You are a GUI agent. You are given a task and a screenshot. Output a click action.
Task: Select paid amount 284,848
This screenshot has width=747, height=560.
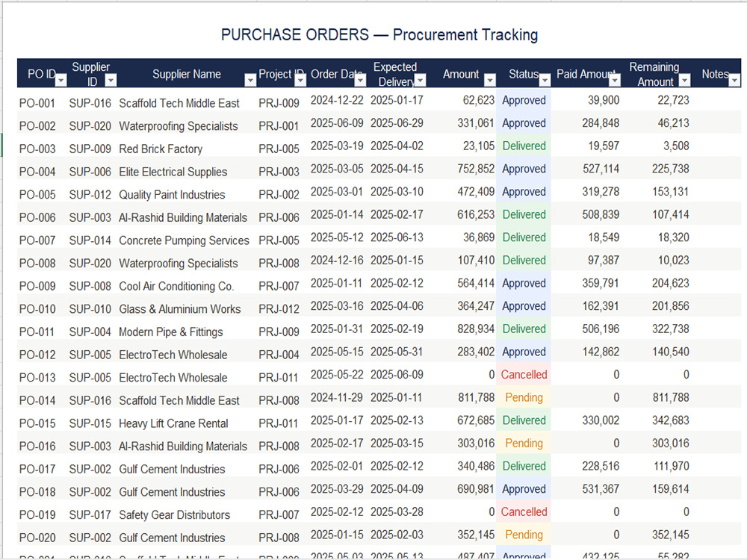tap(601, 123)
